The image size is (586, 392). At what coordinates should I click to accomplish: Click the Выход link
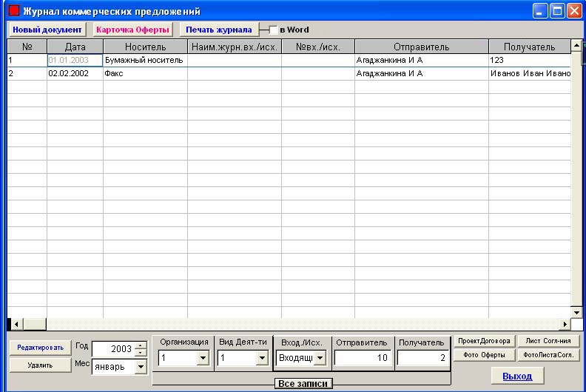click(x=517, y=376)
